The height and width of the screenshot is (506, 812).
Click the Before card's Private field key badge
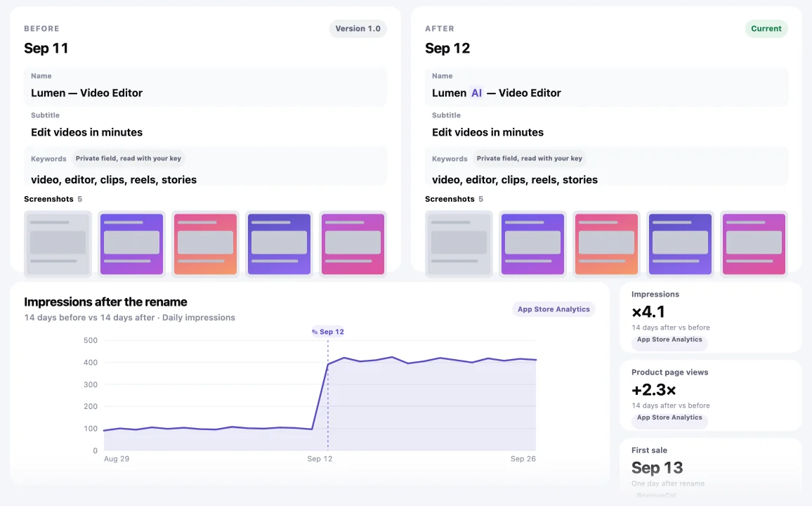[129, 159]
